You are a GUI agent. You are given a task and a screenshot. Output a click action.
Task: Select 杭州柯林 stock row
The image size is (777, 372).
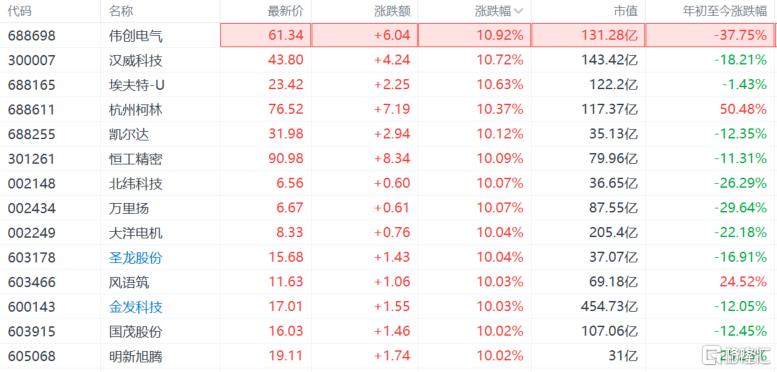(388, 109)
